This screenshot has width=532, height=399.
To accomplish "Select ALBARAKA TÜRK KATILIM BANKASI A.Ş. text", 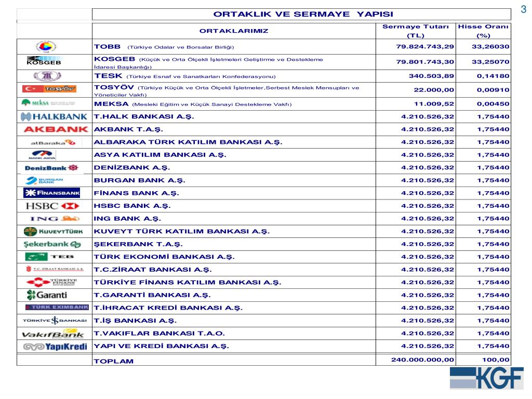I will [x=188, y=142].
